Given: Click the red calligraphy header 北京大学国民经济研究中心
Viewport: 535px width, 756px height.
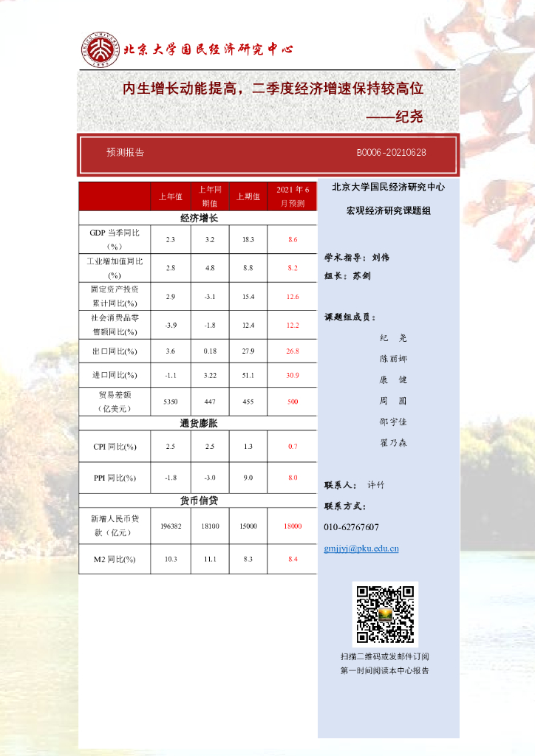Looking at the screenshot, I should pyautogui.click(x=208, y=49).
